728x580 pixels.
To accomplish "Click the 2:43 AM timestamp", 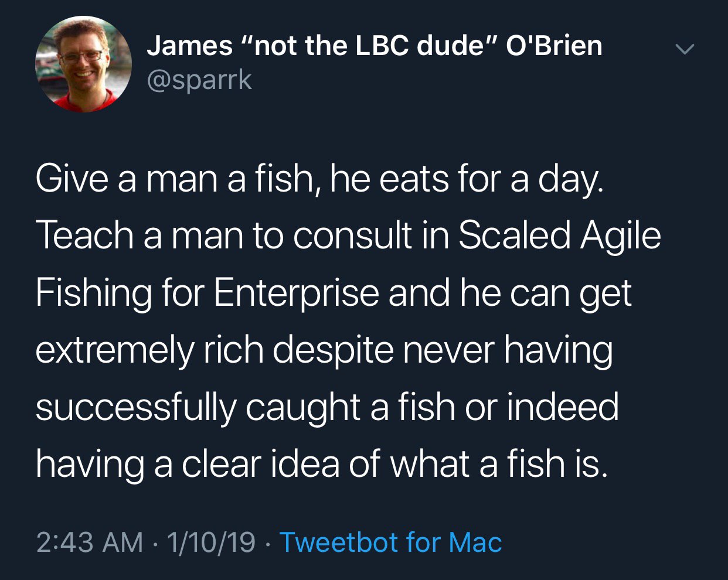I will coord(90,542).
